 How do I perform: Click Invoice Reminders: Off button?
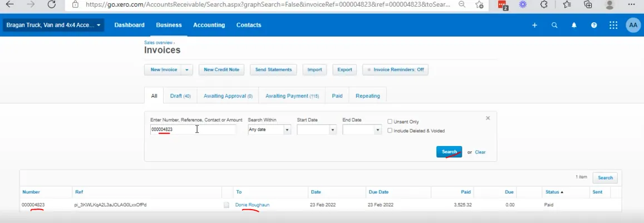396,70
